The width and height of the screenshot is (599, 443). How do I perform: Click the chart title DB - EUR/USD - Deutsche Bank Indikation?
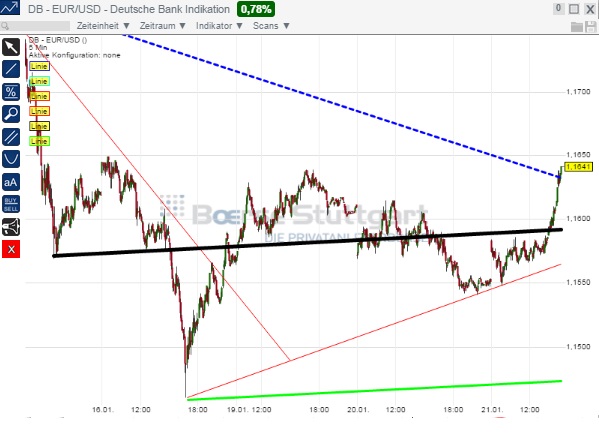pos(129,9)
